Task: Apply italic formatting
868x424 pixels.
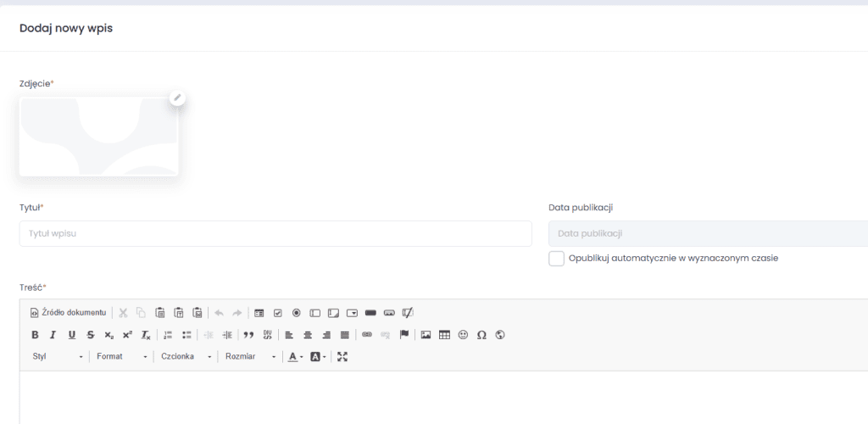Action: tap(53, 335)
